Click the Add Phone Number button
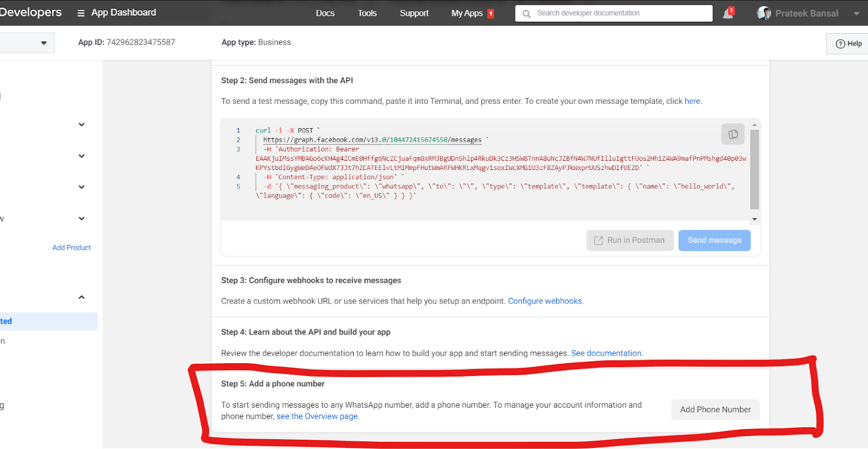The height and width of the screenshot is (449, 868). [x=716, y=409]
